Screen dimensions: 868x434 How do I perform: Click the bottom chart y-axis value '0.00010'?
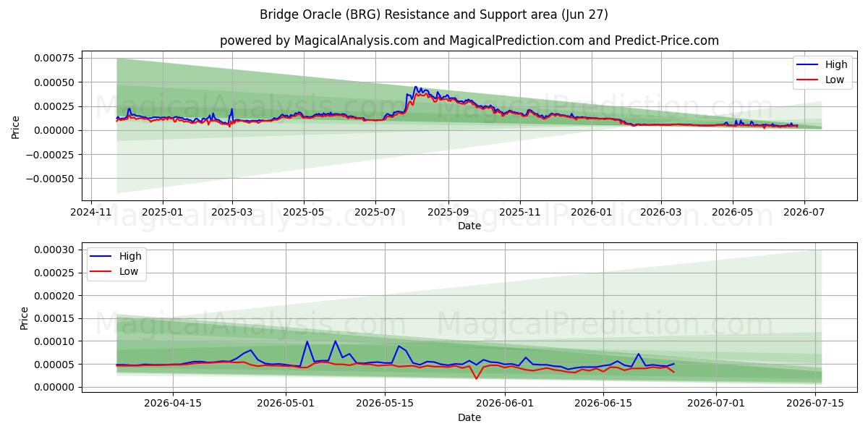tap(54, 341)
